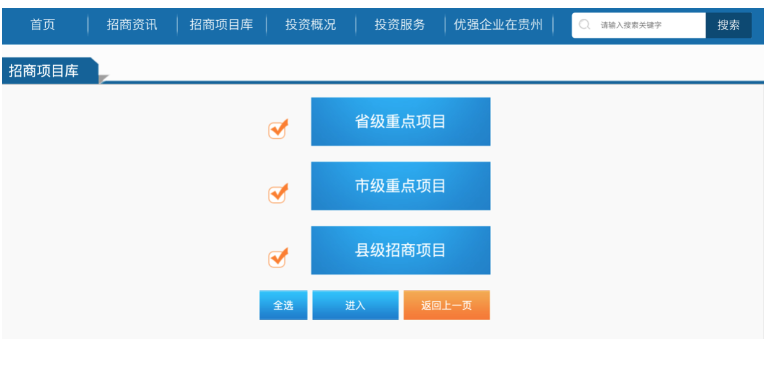
Task: Focus the search keyword input field
Action: 638,25
